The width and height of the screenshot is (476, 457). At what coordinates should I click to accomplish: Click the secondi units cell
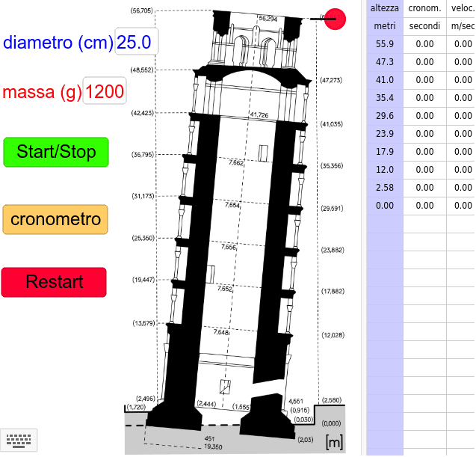[424, 26]
